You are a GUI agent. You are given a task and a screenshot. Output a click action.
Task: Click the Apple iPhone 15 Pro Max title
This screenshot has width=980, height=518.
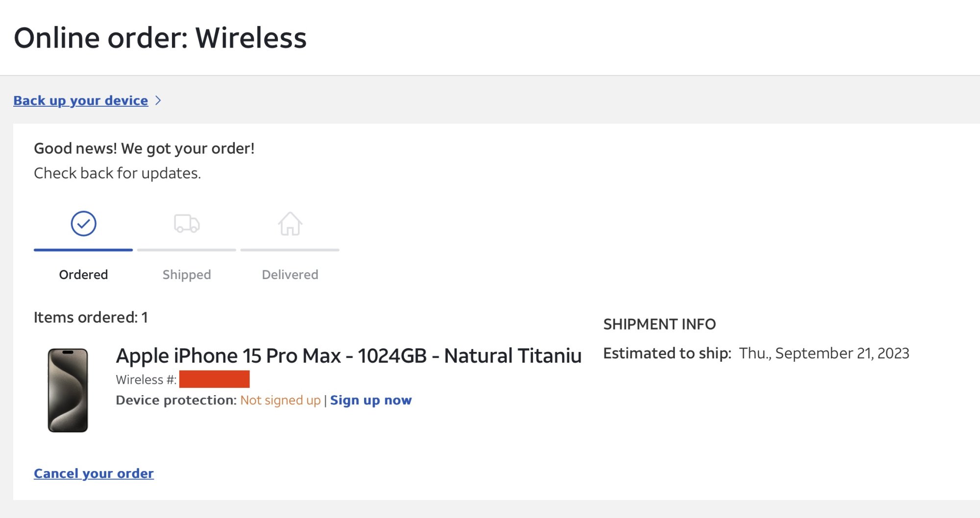click(x=348, y=356)
